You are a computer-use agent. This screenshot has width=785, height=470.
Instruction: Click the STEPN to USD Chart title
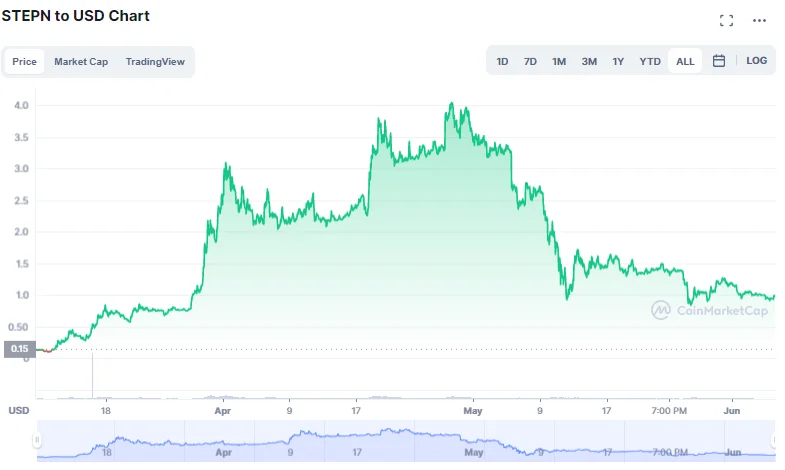[x=76, y=16]
